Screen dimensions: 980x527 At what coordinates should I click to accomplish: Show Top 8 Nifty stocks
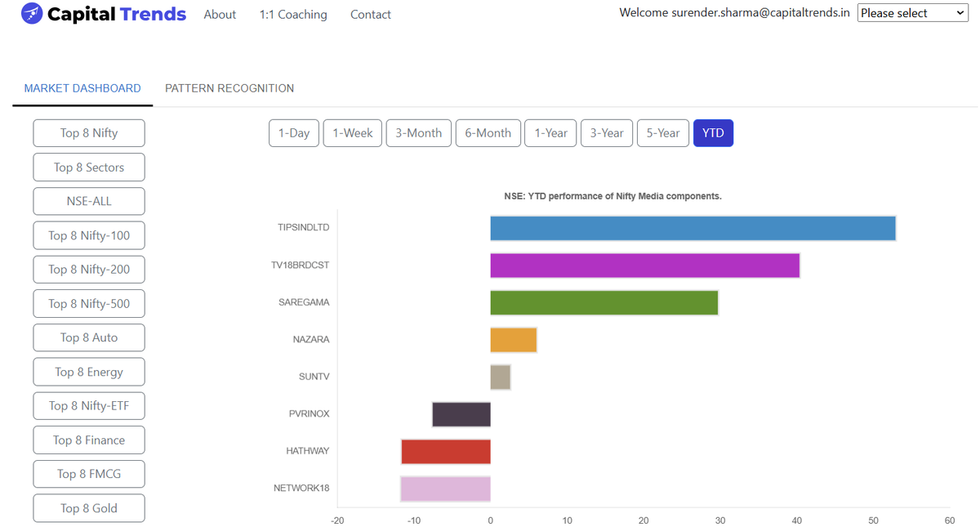click(x=89, y=133)
